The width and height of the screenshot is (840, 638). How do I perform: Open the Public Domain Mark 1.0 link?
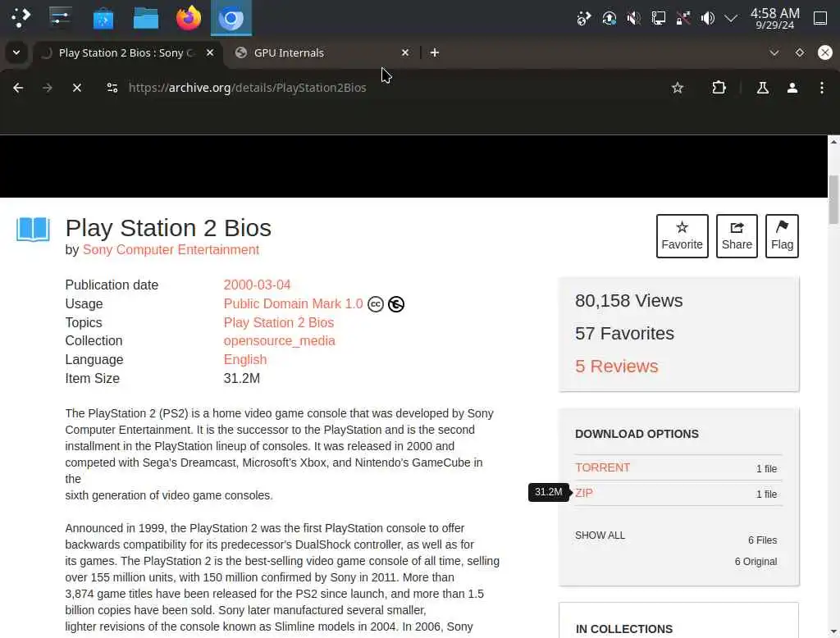point(293,303)
